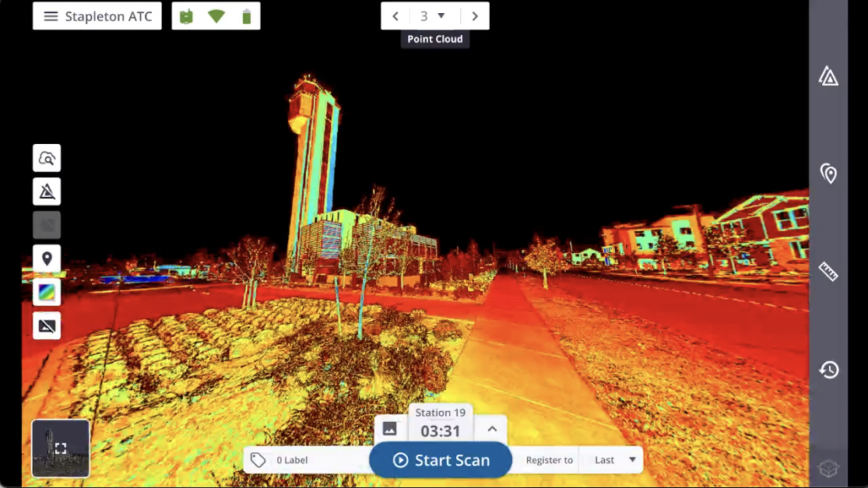The image size is (868, 488).
Task: Go to the previous scan with left chevron
Action: (395, 16)
